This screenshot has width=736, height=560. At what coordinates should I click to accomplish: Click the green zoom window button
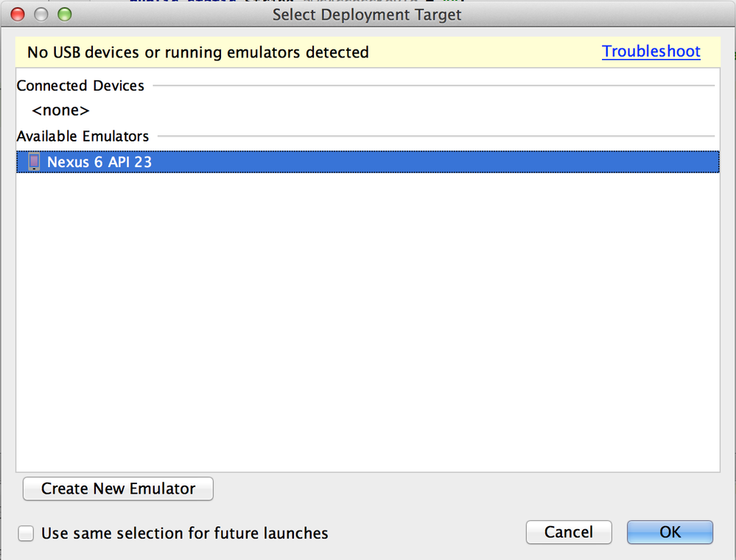click(x=65, y=14)
